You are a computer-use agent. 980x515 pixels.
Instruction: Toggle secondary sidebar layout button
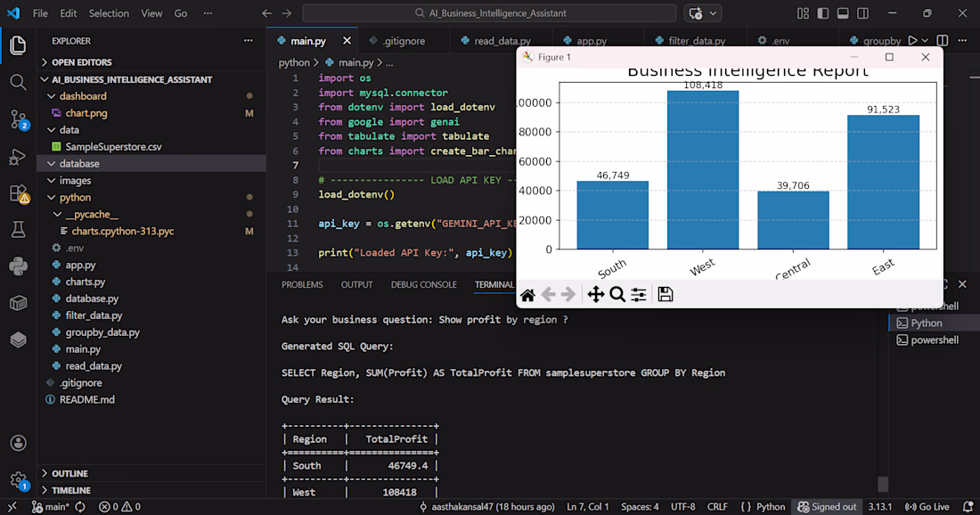pos(863,13)
